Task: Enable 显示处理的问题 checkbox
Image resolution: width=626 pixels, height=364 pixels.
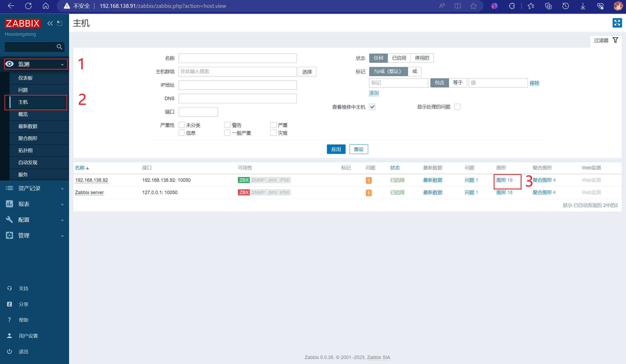Action: 457,107
